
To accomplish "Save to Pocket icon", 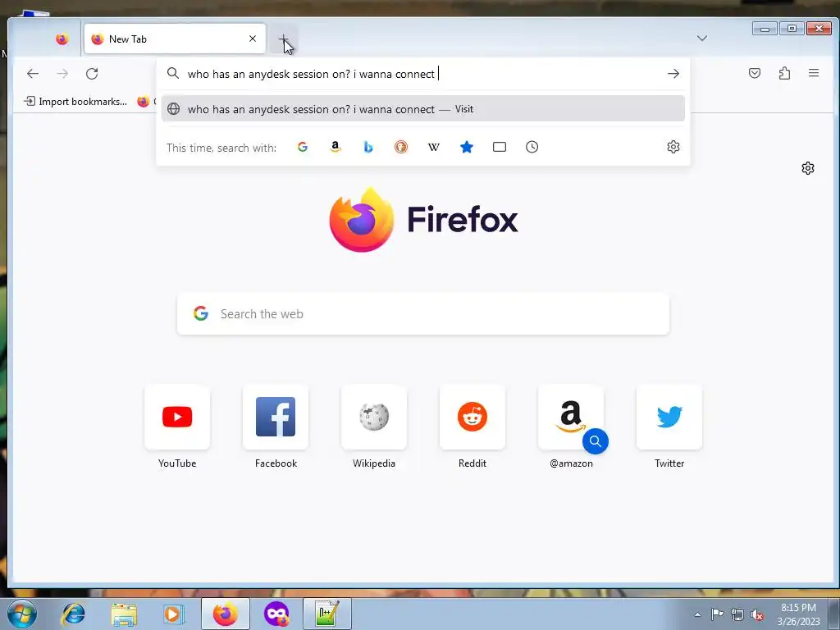I will coord(755,73).
